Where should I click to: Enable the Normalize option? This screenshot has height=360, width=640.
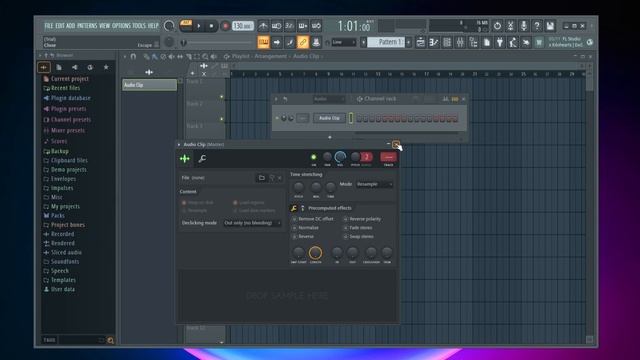[x=305, y=228]
